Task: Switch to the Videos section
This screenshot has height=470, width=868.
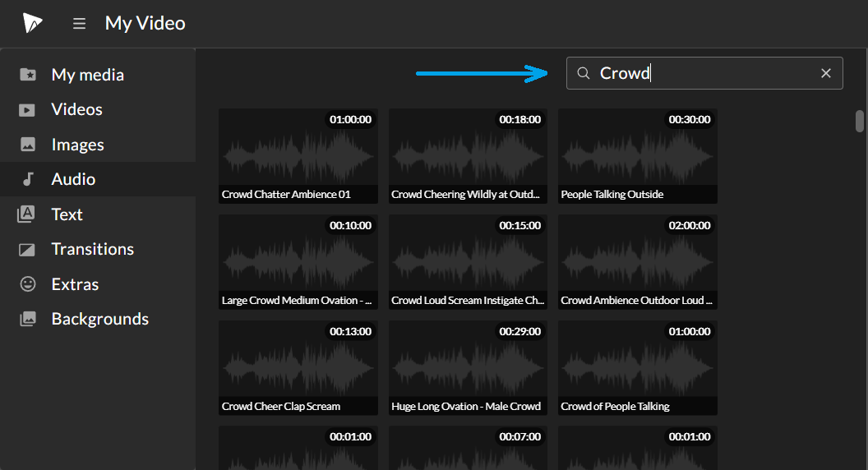Action: (x=98, y=109)
